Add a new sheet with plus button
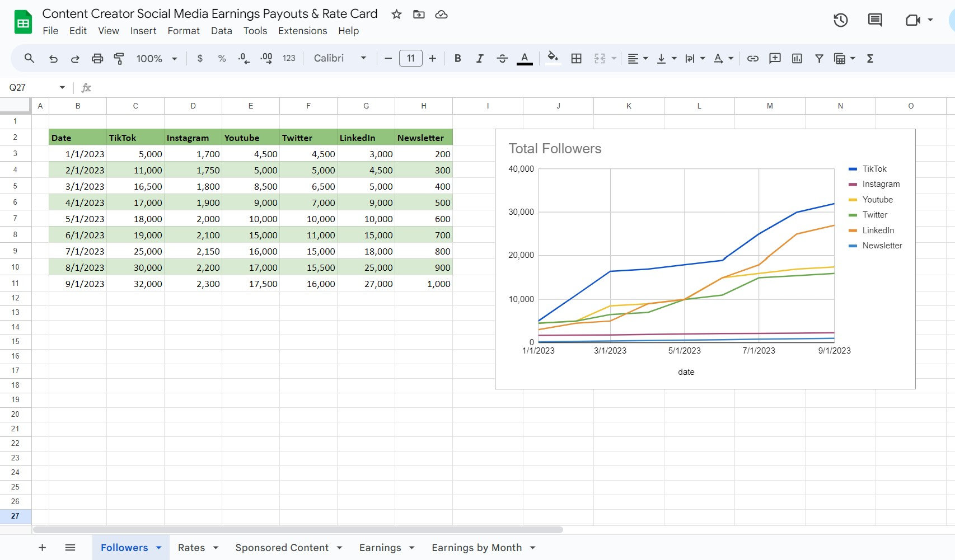 (42, 548)
